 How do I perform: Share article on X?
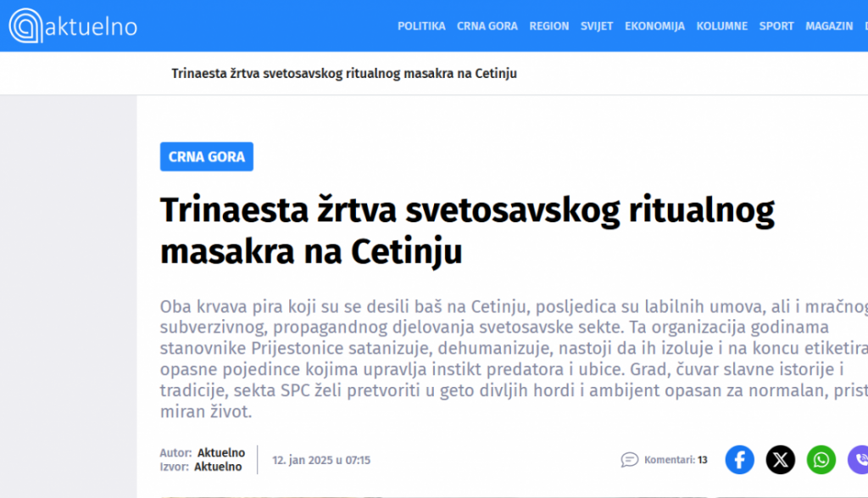781,460
